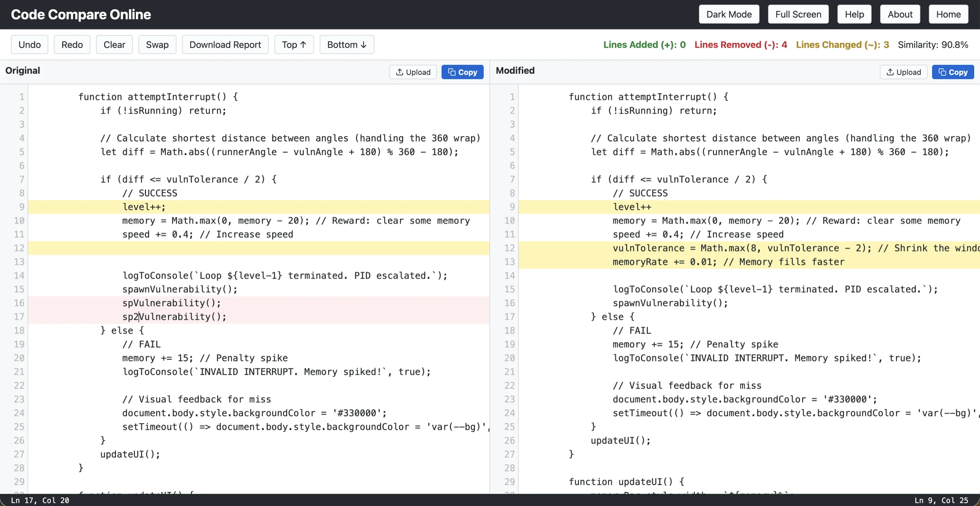
Task: Click '// SUCCESS' comment in Modified pane
Action: (640, 193)
